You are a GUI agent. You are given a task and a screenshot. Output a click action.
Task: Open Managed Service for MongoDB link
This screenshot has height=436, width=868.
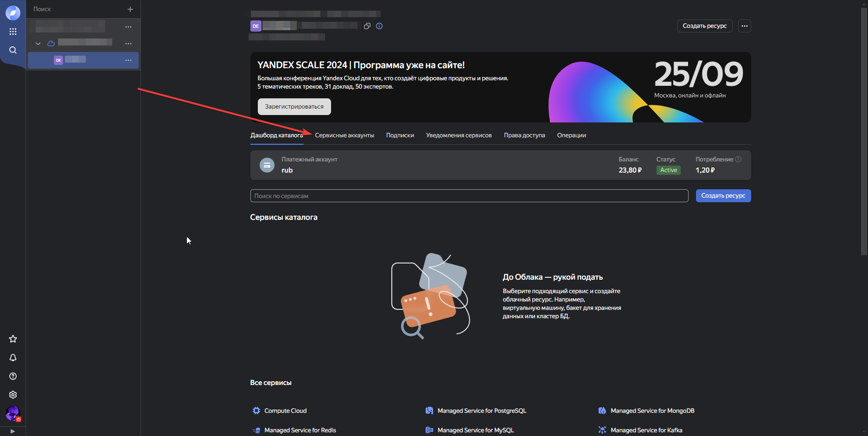click(x=652, y=410)
